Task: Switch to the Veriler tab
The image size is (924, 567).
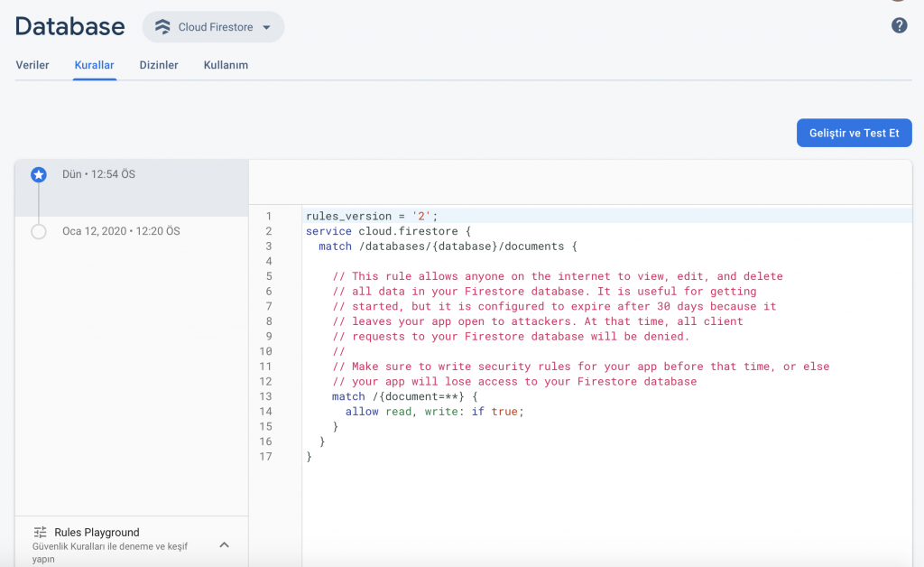Action: pos(32,65)
